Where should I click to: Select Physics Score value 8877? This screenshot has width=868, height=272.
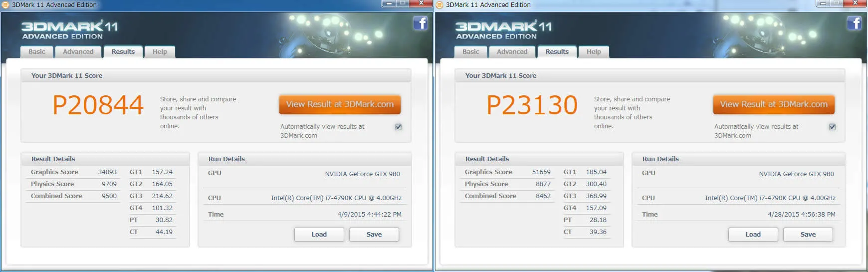(x=543, y=184)
